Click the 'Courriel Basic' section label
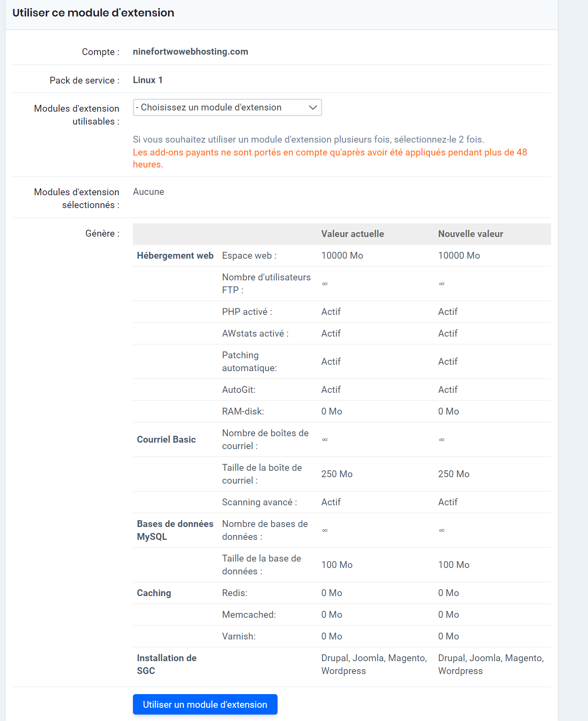Image resolution: width=588 pixels, height=721 pixels. pyautogui.click(x=166, y=439)
